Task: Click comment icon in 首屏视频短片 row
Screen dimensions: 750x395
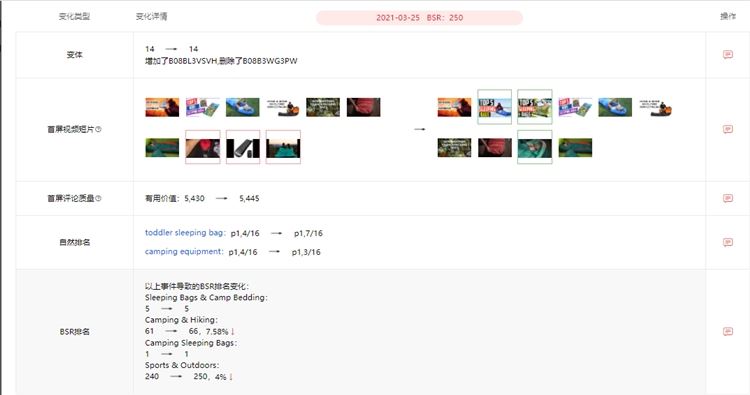Action: click(x=728, y=129)
